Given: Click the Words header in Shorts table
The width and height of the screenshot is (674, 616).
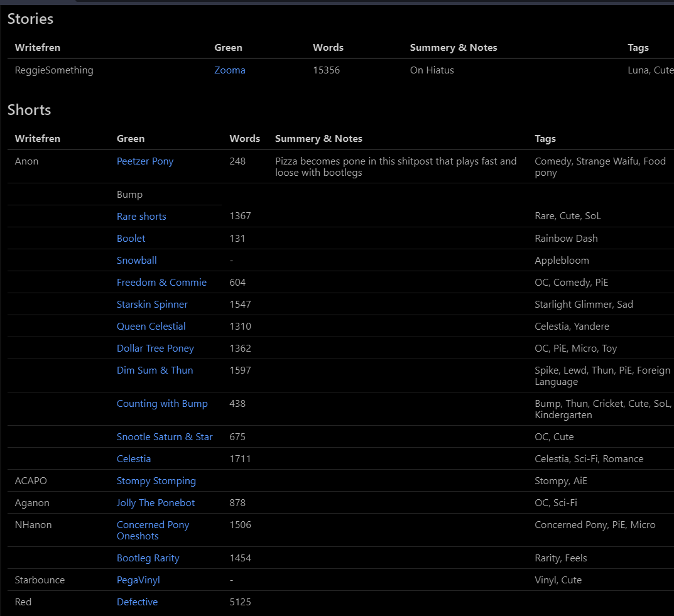Looking at the screenshot, I should (x=244, y=138).
